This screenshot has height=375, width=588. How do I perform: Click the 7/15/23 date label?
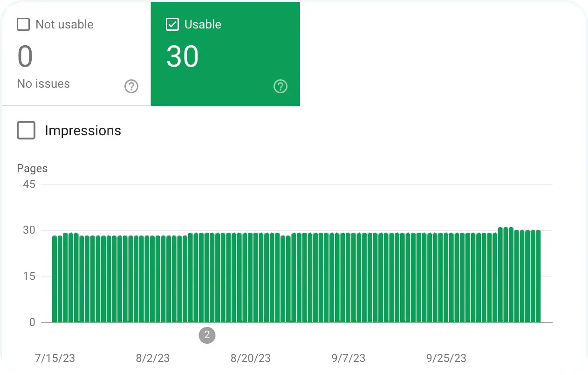(55, 358)
